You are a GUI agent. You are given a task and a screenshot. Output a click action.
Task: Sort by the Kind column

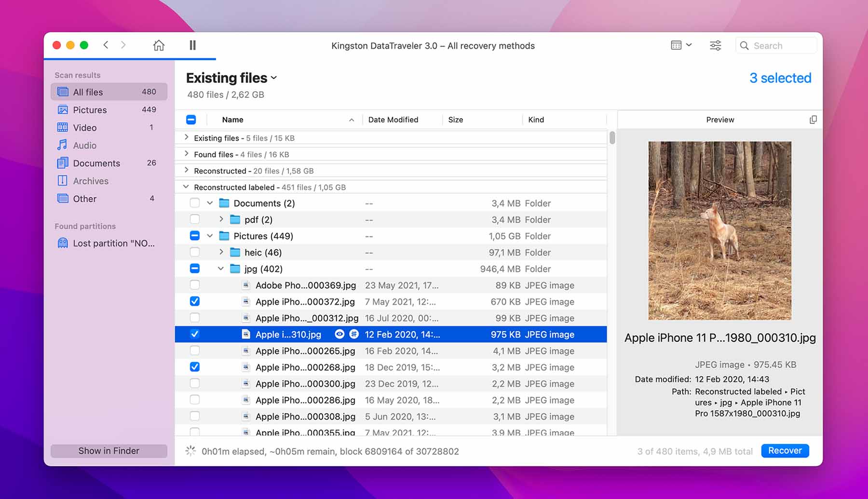pos(536,120)
